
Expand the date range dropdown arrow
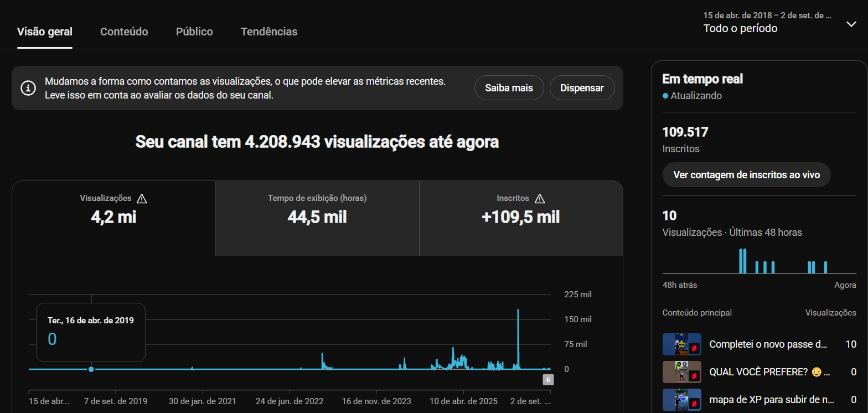pos(851,24)
